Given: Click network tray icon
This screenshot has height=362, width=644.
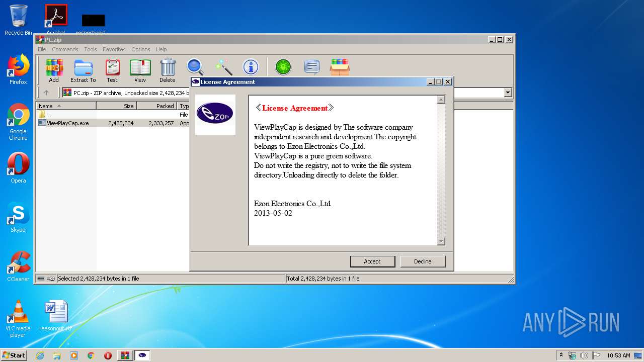Looking at the screenshot, I should point(572,355).
